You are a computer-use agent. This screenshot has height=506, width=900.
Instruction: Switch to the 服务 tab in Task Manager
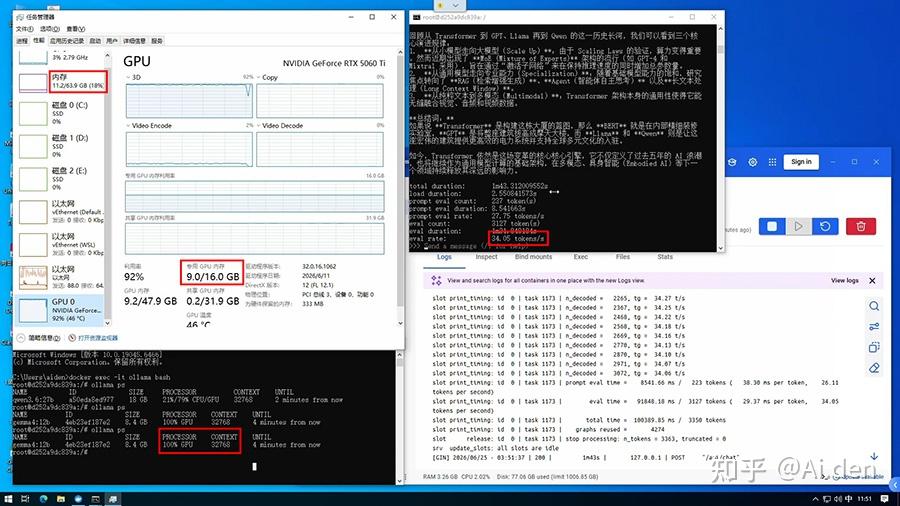pos(157,41)
